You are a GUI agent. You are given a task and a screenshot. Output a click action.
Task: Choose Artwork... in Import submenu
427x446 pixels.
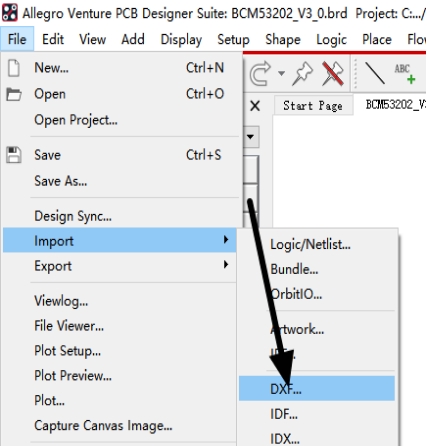click(317, 329)
